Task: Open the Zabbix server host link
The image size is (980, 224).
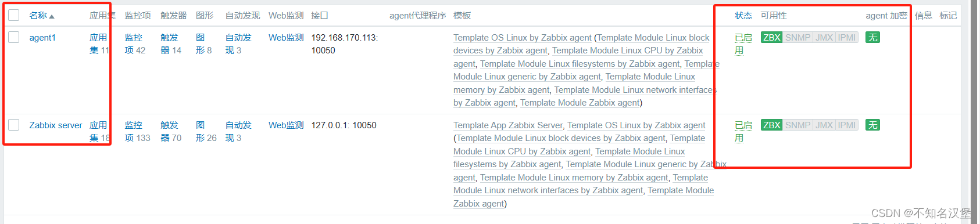Action: 56,125
